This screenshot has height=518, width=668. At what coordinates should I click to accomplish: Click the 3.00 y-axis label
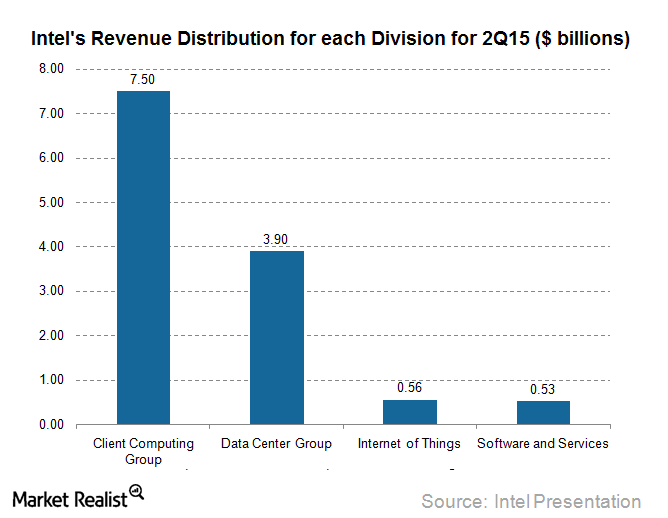[52, 291]
